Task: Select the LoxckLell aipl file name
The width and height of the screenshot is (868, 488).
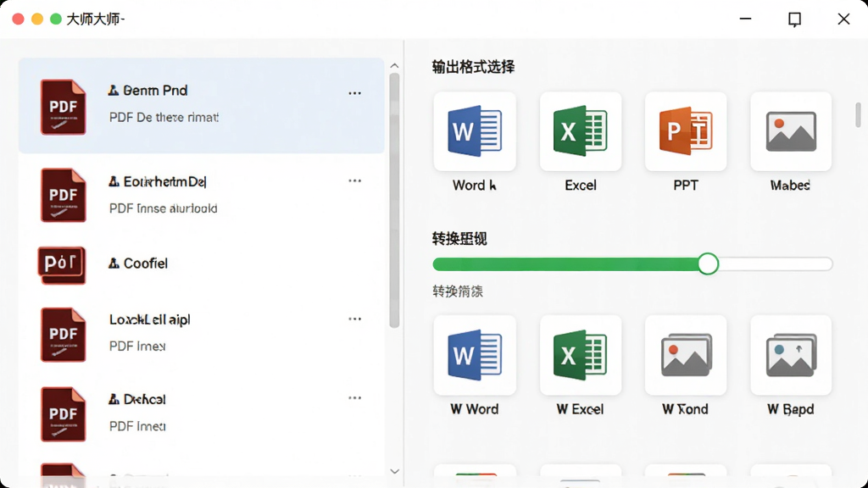Action: click(x=149, y=319)
